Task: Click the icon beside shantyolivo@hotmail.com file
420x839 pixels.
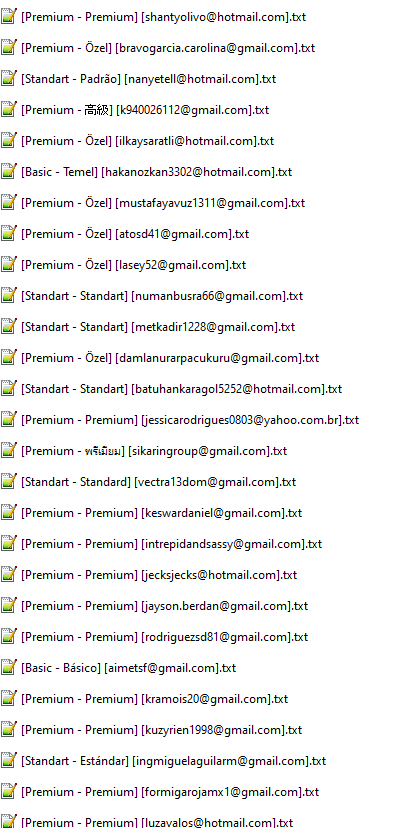Action: coord(8,17)
